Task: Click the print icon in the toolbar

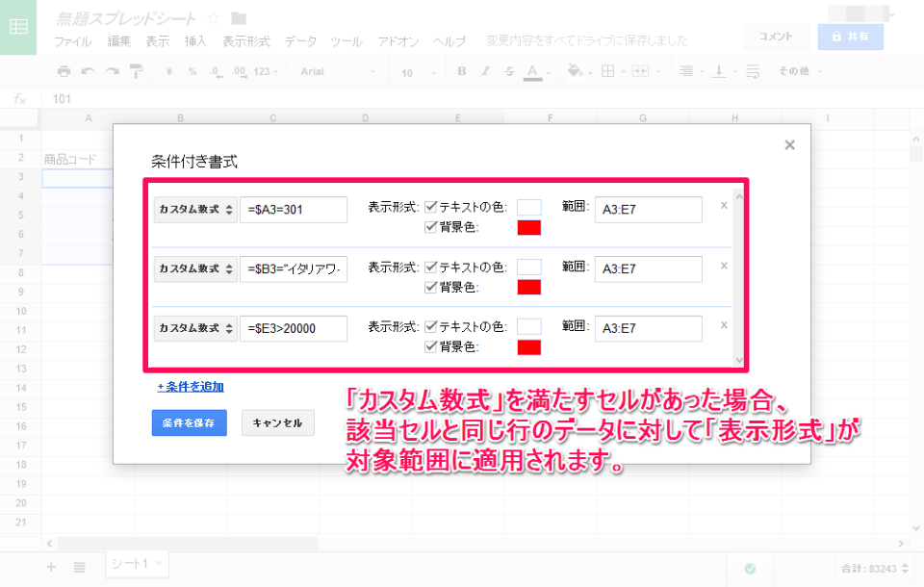Action: (64, 71)
